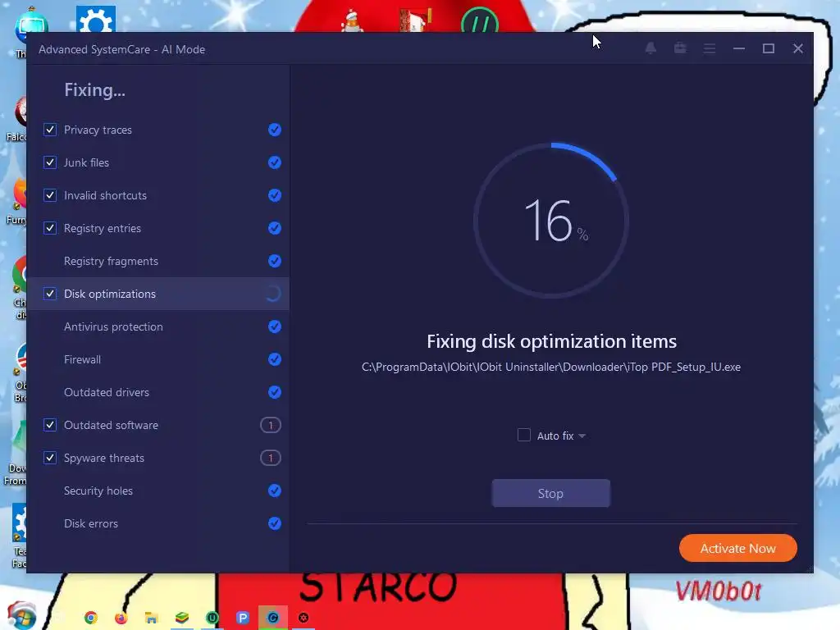
Task: Click the Outdated software count badge
Action: coord(271,425)
